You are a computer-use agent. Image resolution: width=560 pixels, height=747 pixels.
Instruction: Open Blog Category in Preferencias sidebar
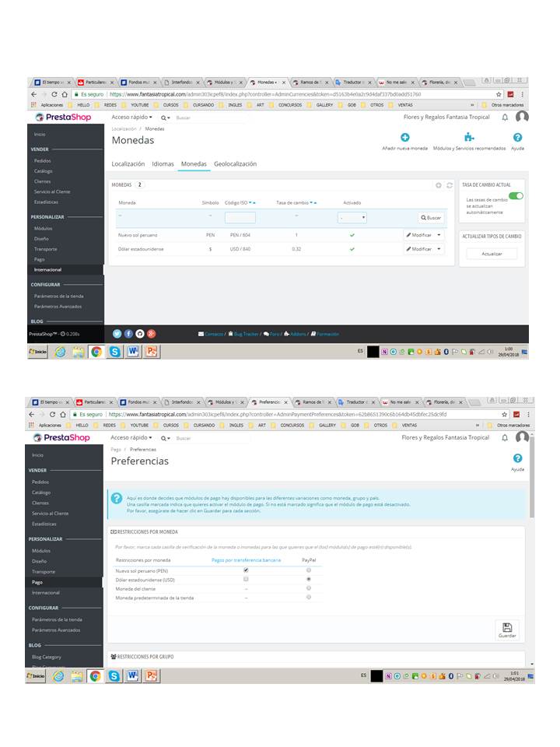[x=46, y=657]
